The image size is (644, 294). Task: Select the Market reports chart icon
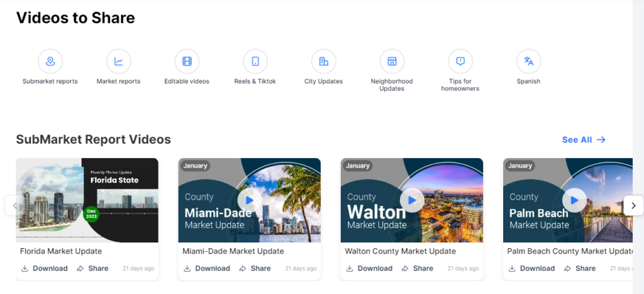pyautogui.click(x=118, y=62)
